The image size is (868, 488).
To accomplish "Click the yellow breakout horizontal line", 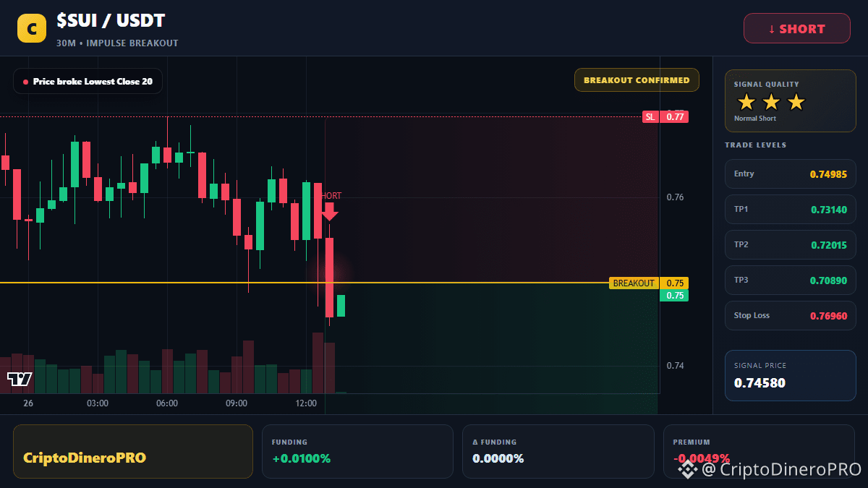I will 305,283.
